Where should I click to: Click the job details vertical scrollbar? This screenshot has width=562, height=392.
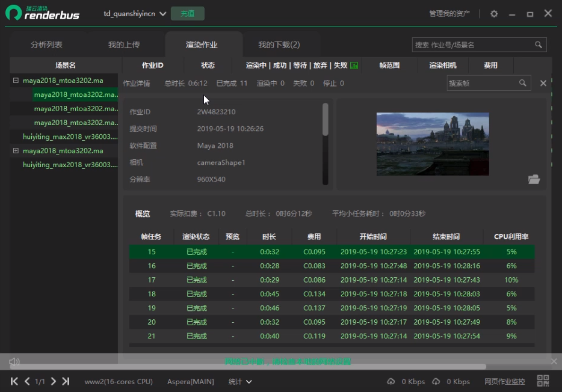[326, 120]
